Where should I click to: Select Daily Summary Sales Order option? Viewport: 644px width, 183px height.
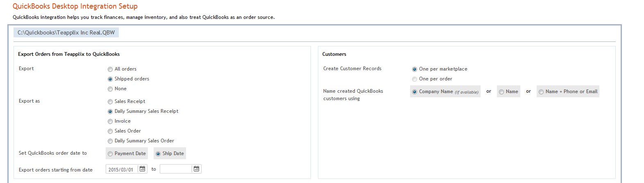110,141
